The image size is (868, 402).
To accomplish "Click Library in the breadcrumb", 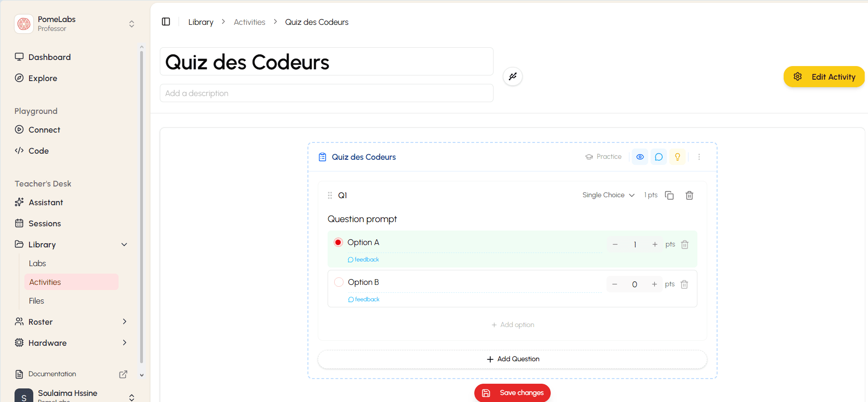I will coord(201,22).
